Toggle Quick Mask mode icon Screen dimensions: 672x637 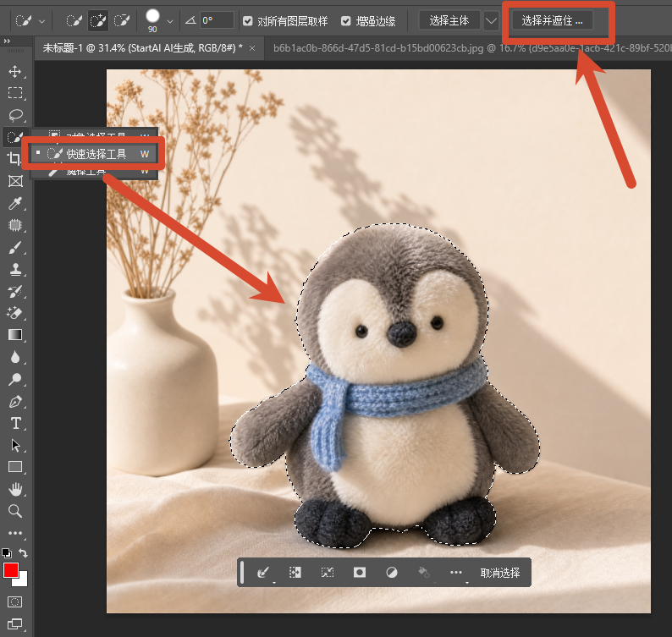tap(14, 601)
